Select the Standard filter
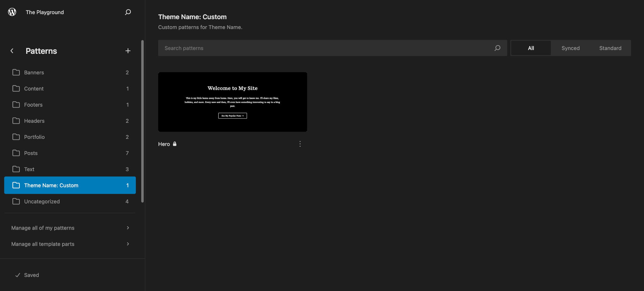This screenshot has height=291, width=644. pos(610,48)
